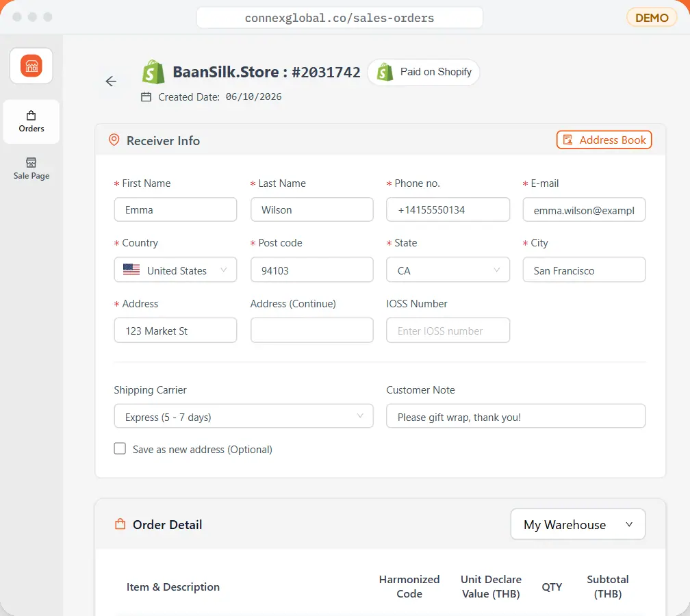The width and height of the screenshot is (690, 616).
Task: Click the Shopify icon in Paid badge
Action: pos(385,72)
